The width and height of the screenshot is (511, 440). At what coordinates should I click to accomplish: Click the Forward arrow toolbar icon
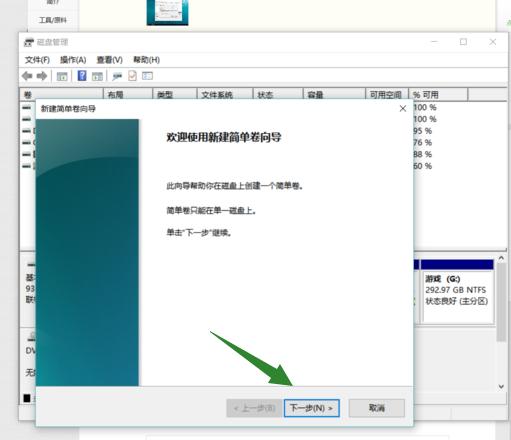point(42,76)
